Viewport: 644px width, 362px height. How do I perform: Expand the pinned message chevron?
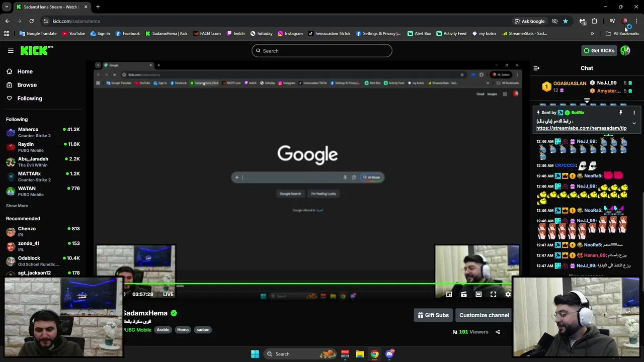(634, 123)
